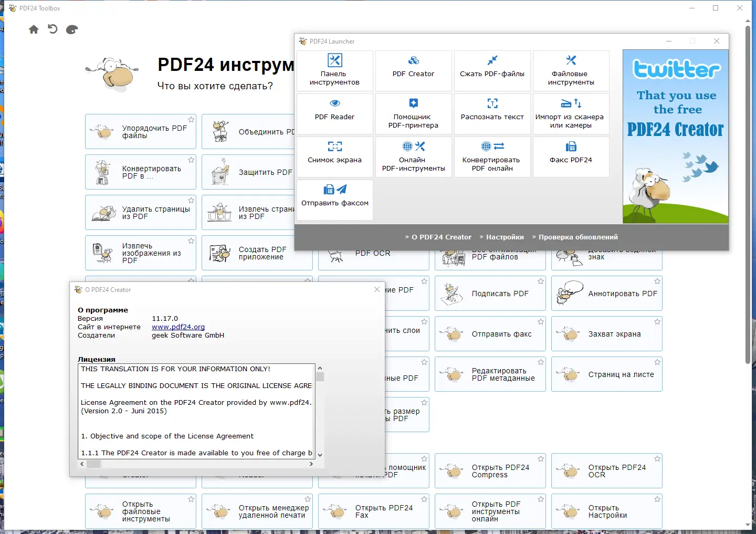Image resolution: width=756 pixels, height=534 pixels.
Task: Open the Аннотировать PDF tool
Action: 607,293
